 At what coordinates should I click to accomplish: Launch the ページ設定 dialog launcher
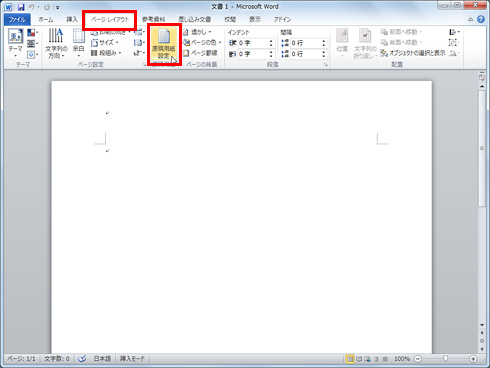144,65
